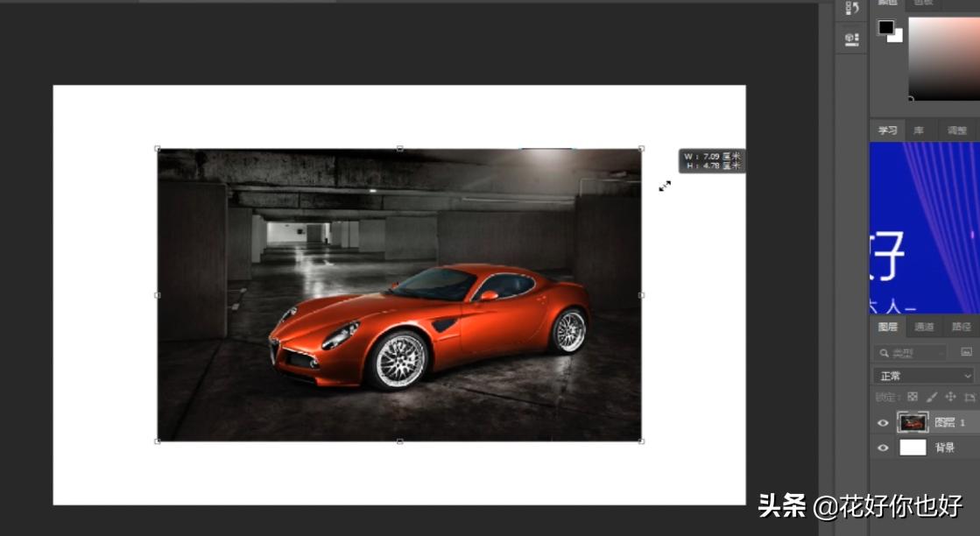Click the pixel layer filter icon
Screen dimensions: 980x536
tap(966, 352)
